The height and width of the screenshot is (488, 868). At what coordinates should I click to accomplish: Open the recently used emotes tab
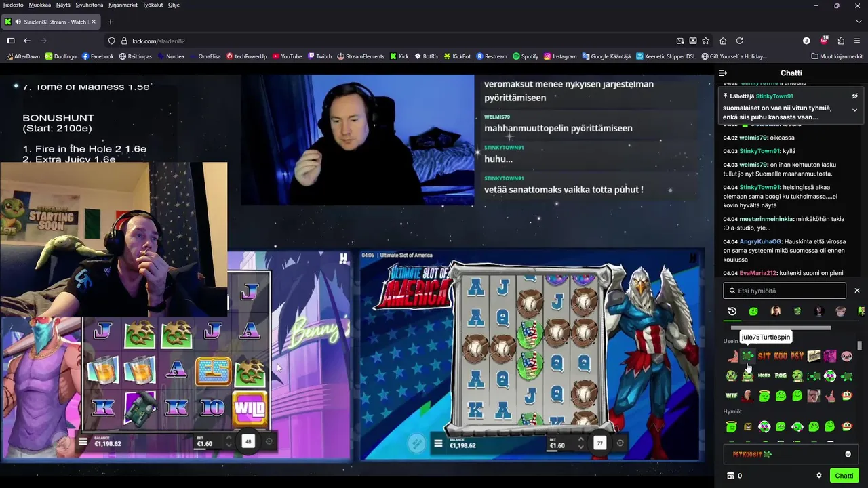click(x=732, y=311)
